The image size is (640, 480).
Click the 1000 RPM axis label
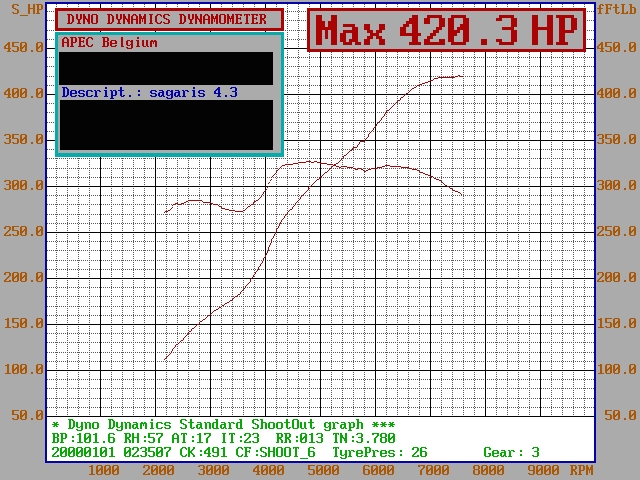pos(104,471)
